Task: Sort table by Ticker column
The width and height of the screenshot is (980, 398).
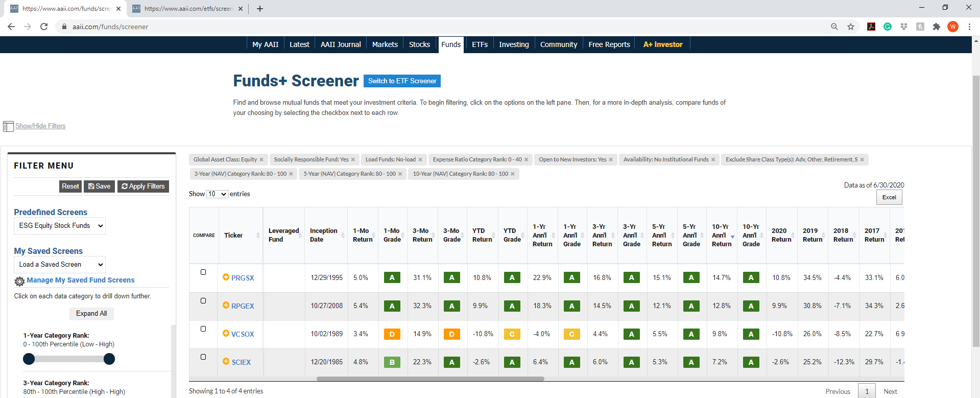Action: coord(241,236)
